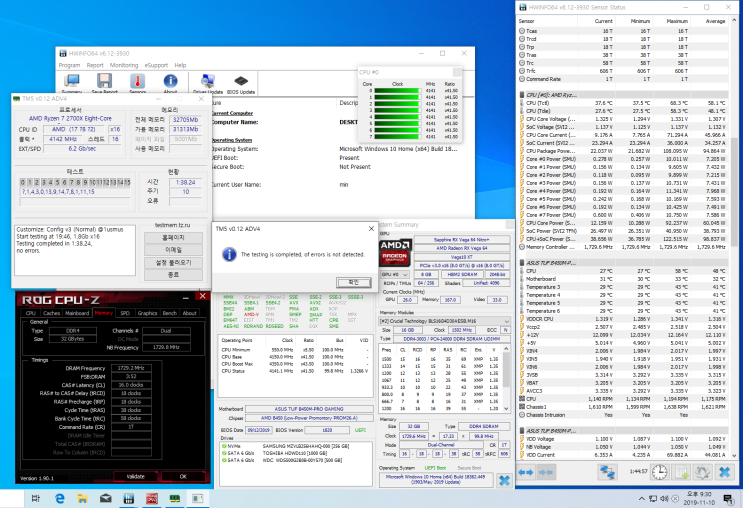Click HWiNFO taskbar icon
This screenshot has width=743, height=508.
coord(129,499)
